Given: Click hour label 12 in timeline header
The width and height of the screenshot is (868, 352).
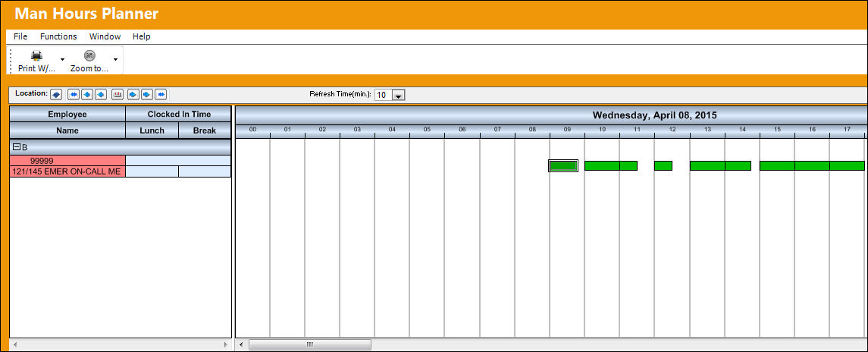Looking at the screenshot, I should pos(672,130).
